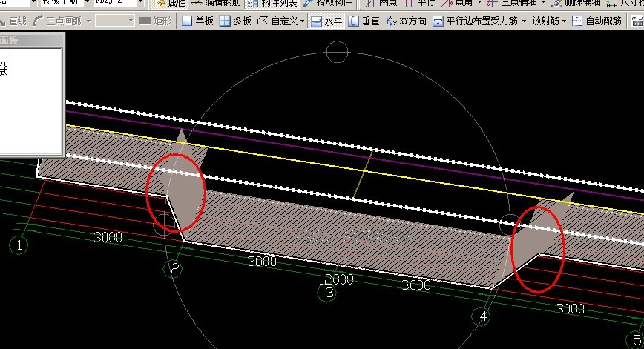The image size is (644, 349).
Task: Click 拾取构件 pick component tool
Action: click(x=327, y=3)
